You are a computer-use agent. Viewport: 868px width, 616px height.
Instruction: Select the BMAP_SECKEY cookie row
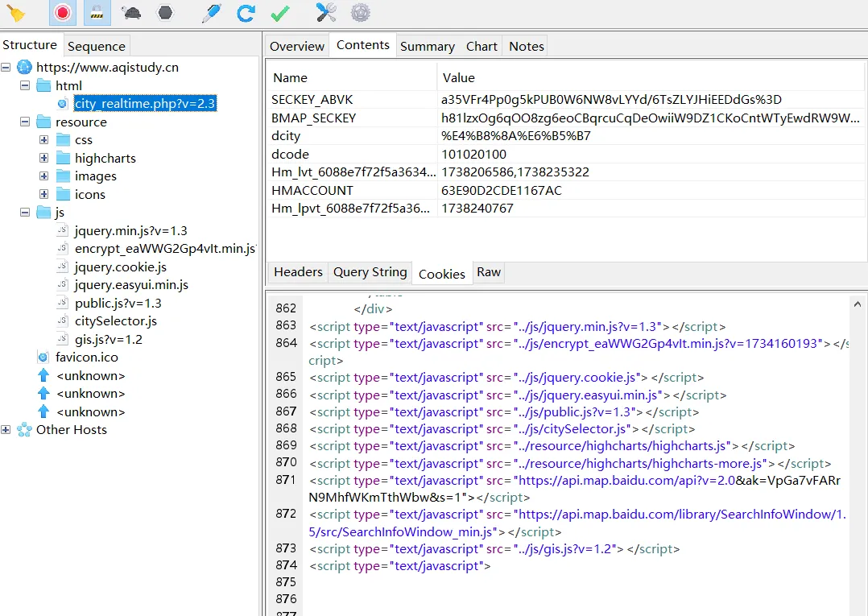pyautogui.click(x=566, y=118)
